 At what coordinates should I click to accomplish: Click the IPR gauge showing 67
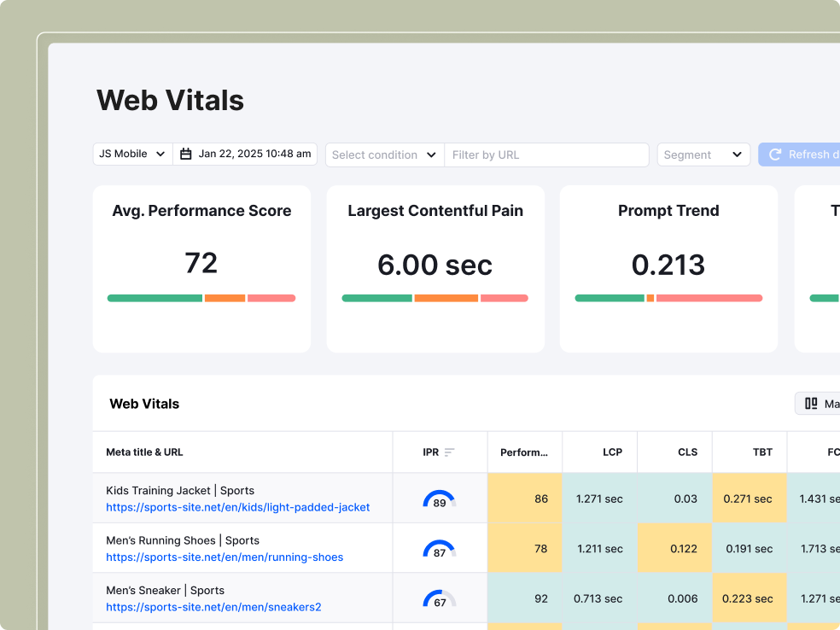[x=440, y=598]
